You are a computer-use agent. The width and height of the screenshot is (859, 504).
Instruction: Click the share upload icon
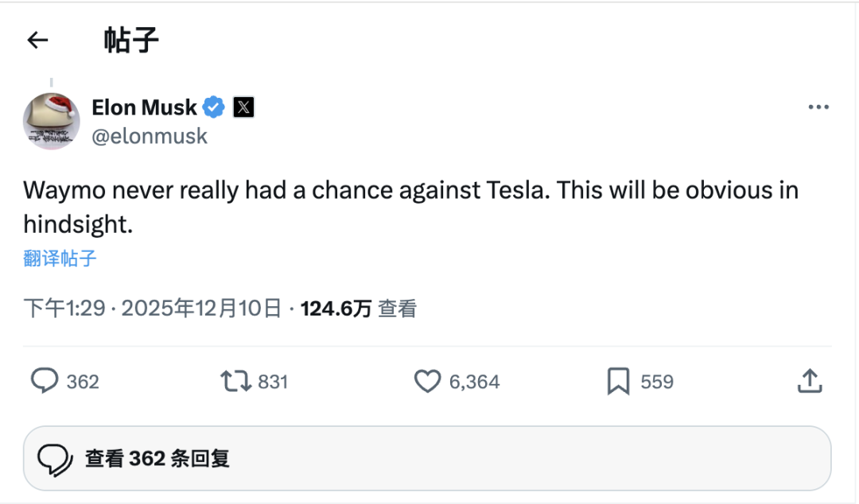pyautogui.click(x=809, y=382)
